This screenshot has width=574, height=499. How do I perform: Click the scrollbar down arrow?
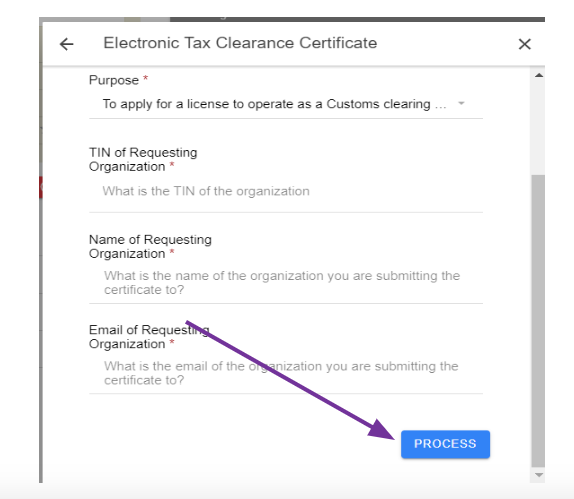[538, 475]
